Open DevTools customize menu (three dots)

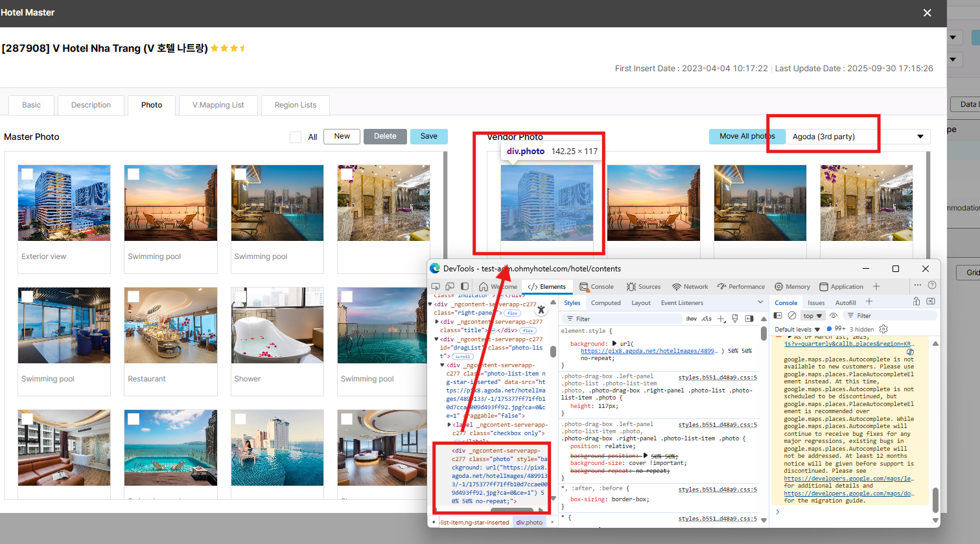918,286
